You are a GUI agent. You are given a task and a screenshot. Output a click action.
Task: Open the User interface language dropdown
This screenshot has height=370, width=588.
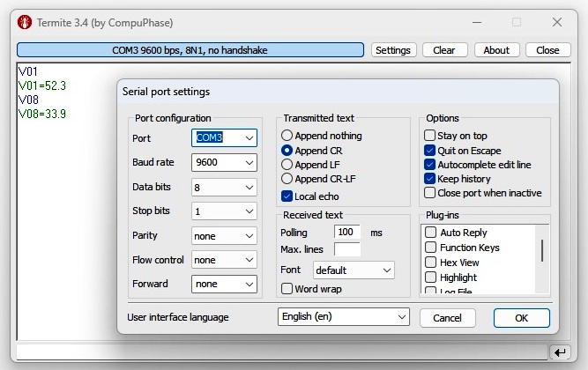point(344,317)
